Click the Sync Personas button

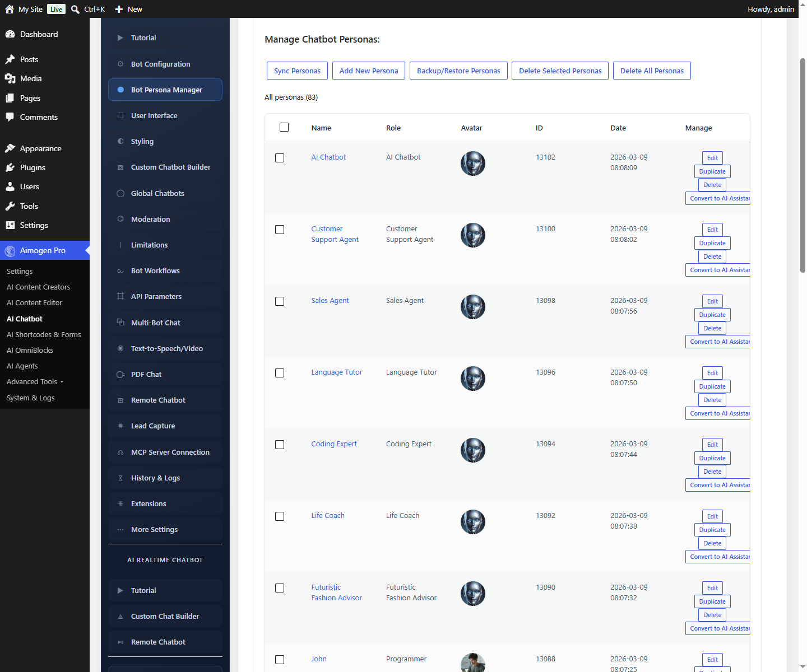click(x=297, y=71)
